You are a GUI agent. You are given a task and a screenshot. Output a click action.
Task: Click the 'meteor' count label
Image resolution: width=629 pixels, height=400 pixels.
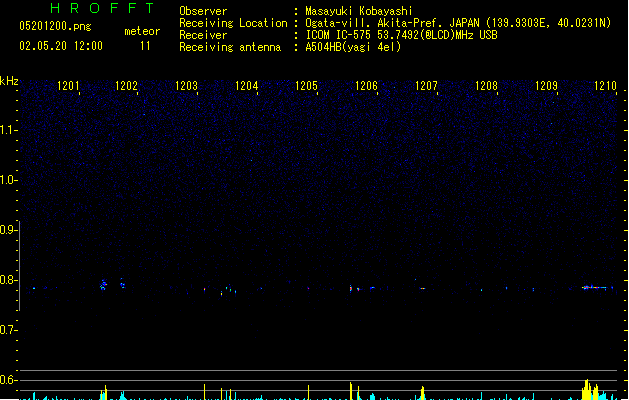click(142, 31)
